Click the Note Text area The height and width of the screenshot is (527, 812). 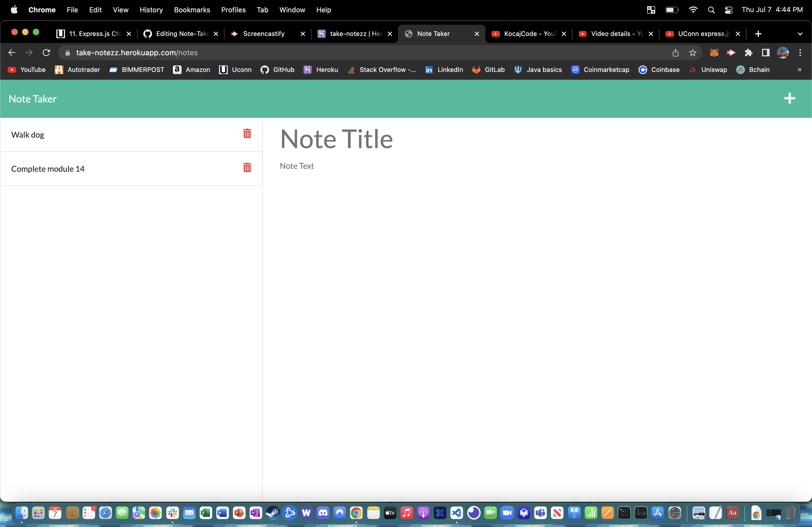click(537, 166)
